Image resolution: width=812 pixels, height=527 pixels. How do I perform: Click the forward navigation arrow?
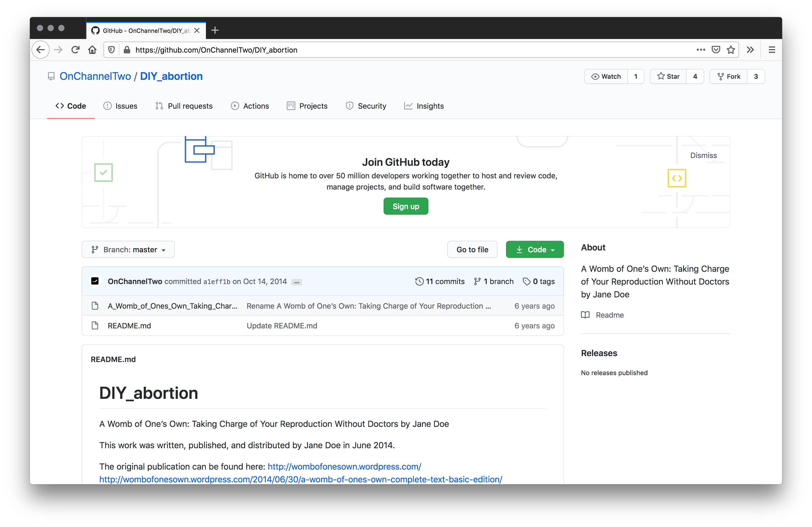point(58,50)
